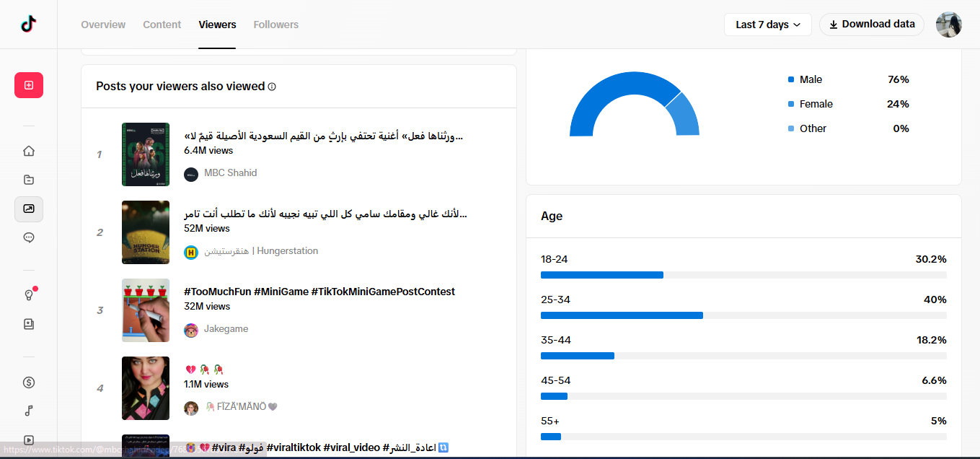This screenshot has height=459, width=980.
Task: Click the Download data button
Action: point(872,25)
